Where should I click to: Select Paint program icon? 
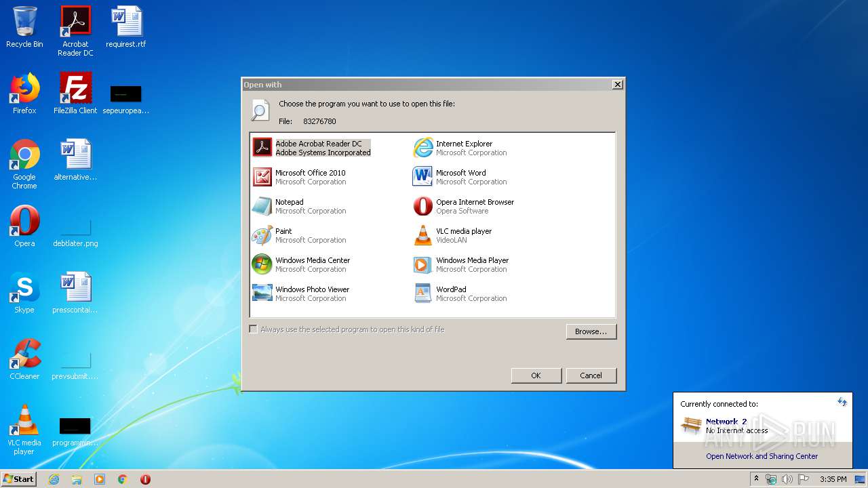(262, 235)
